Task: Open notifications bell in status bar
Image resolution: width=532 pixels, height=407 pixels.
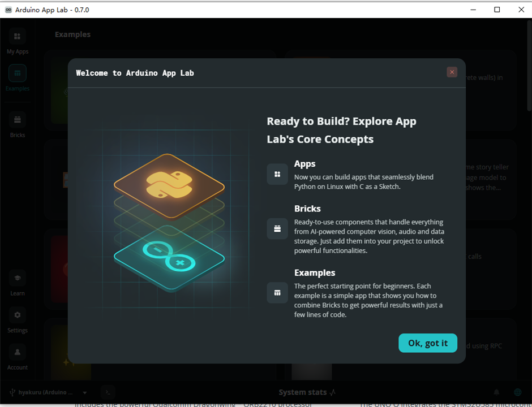Action: tap(496, 392)
